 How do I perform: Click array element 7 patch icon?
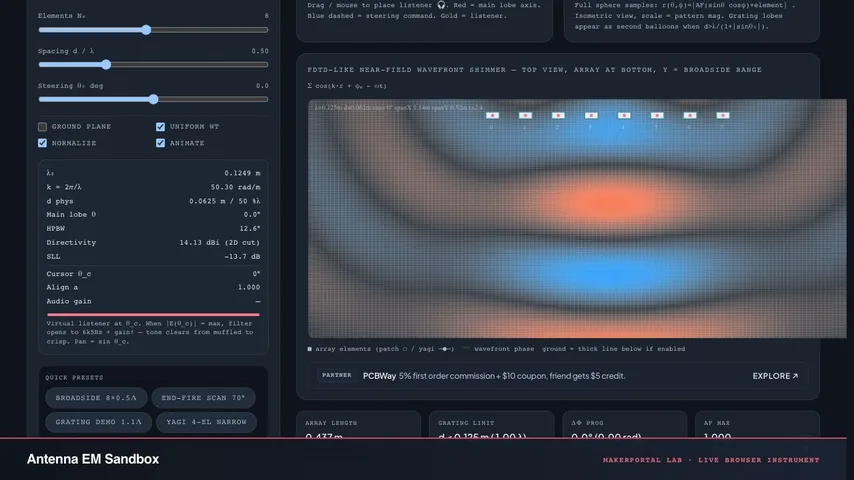723,116
